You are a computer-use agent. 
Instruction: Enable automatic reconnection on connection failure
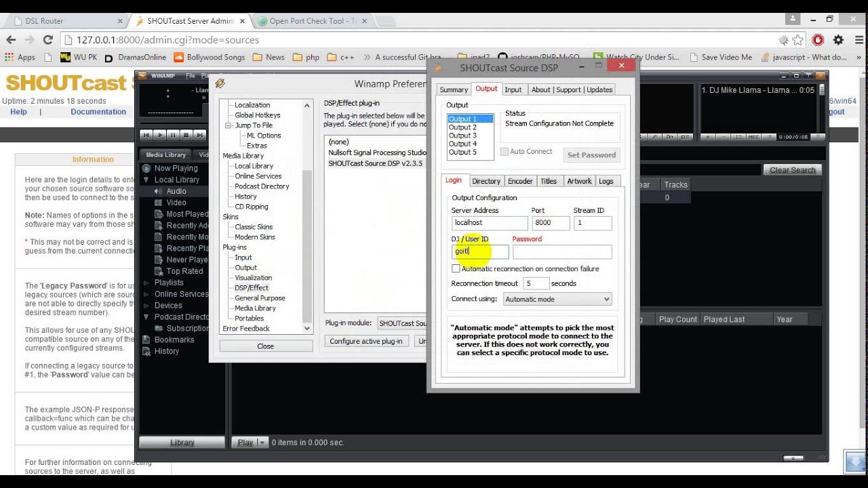pyautogui.click(x=456, y=269)
